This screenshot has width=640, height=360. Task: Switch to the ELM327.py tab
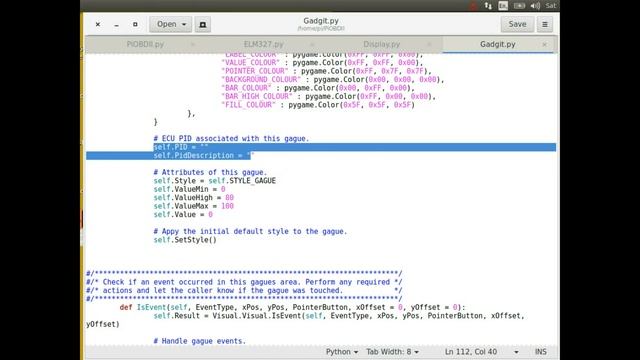coord(264,44)
